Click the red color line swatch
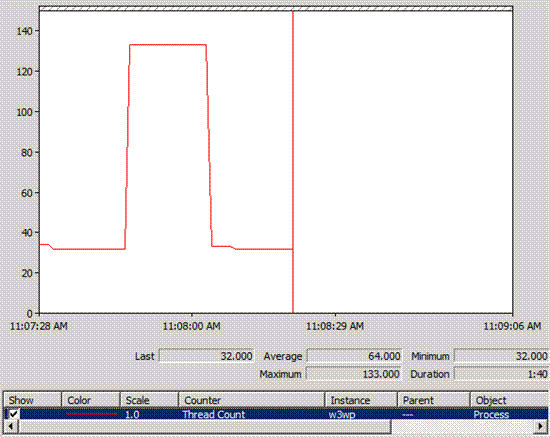550x438 pixels. click(92, 414)
